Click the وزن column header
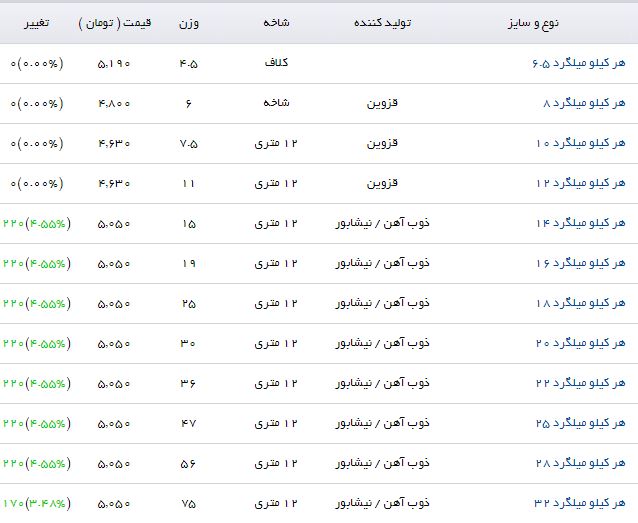Viewport: 638px width, 523px height. (x=189, y=23)
